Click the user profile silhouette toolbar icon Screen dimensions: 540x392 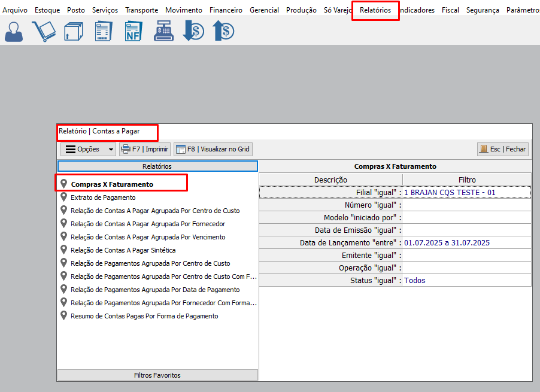tap(14, 31)
